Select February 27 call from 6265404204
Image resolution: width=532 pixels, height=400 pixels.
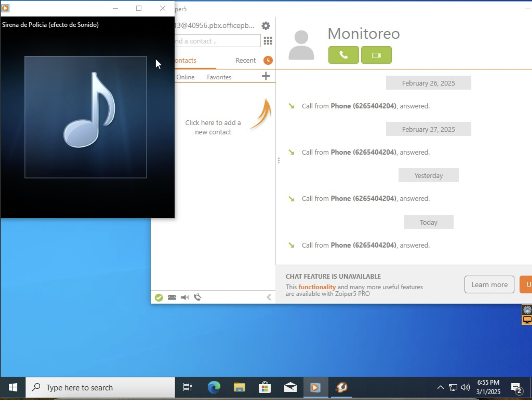[365, 152]
